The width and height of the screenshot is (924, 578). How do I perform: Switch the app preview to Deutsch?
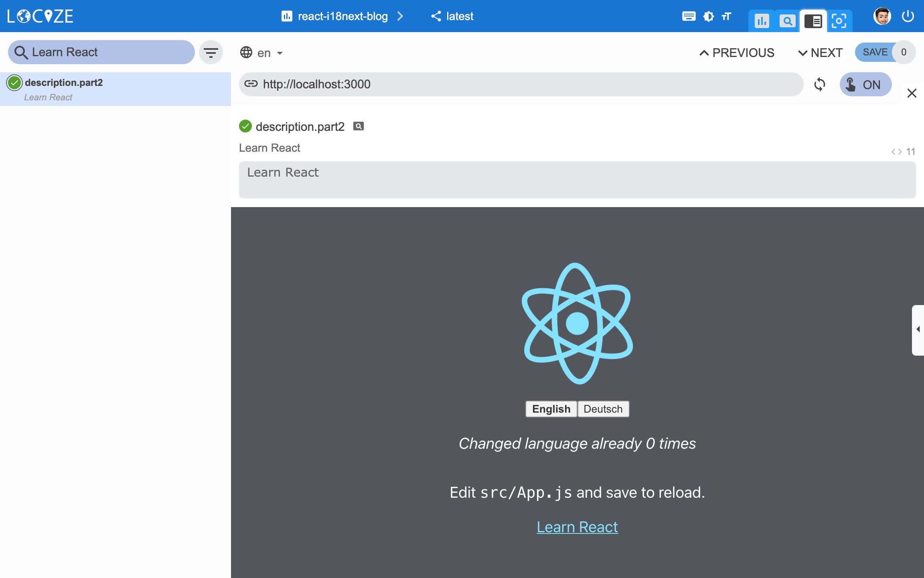[603, 409]
